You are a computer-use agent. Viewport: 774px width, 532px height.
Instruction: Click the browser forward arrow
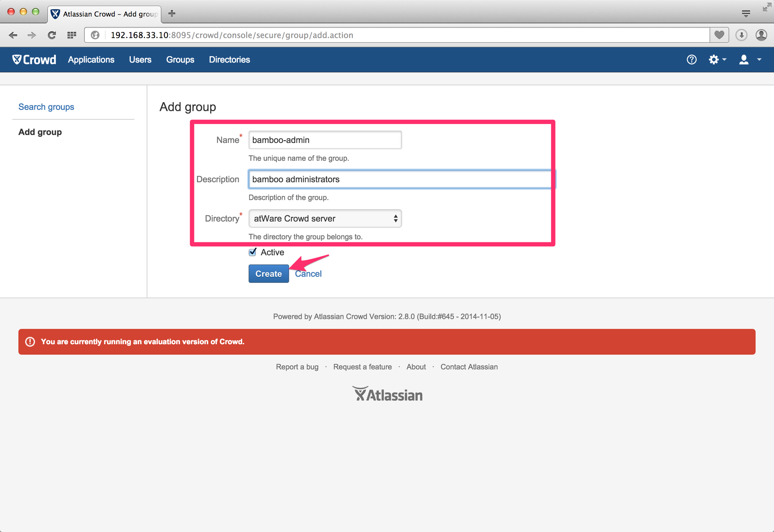(x=32, y=35)
